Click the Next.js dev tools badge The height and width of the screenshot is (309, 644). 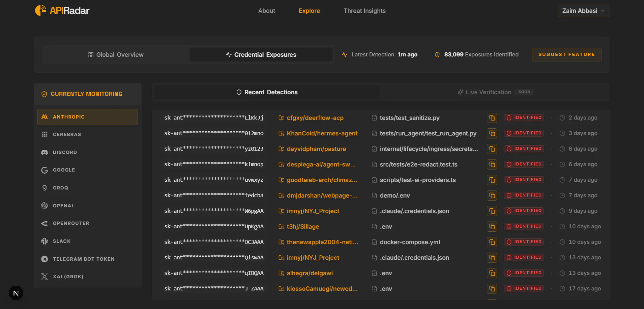(16, 293)
